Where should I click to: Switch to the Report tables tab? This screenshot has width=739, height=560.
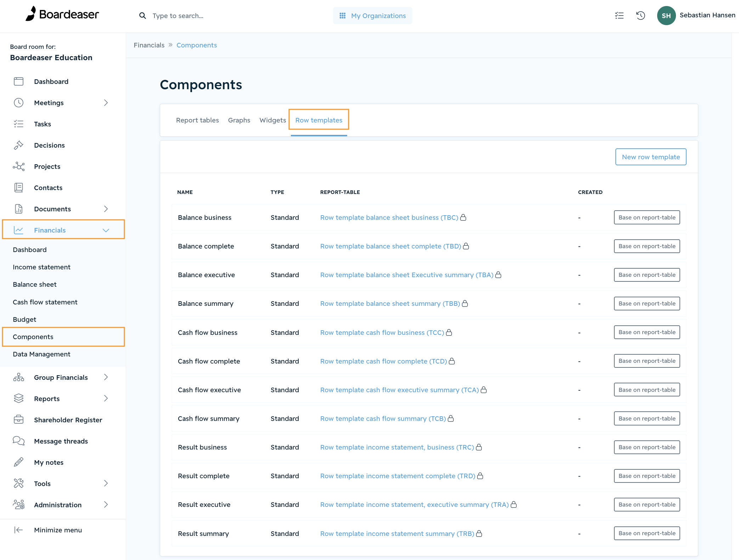pyautogui.click(x=197, y=120)
